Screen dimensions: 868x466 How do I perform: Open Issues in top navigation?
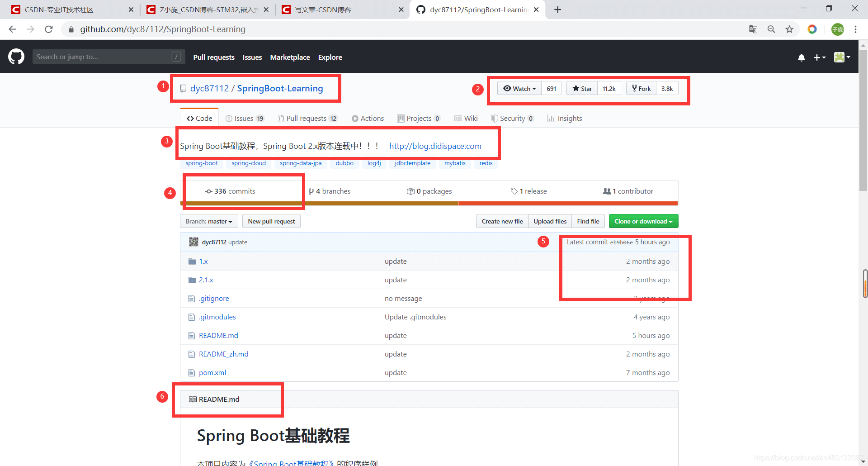(x=252, y=57)
